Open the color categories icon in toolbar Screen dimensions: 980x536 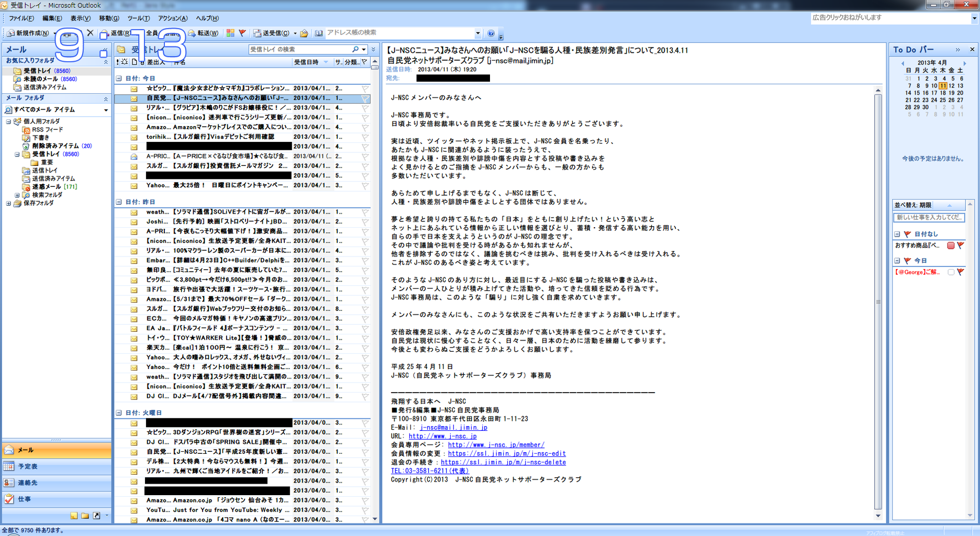pos(230,33)
